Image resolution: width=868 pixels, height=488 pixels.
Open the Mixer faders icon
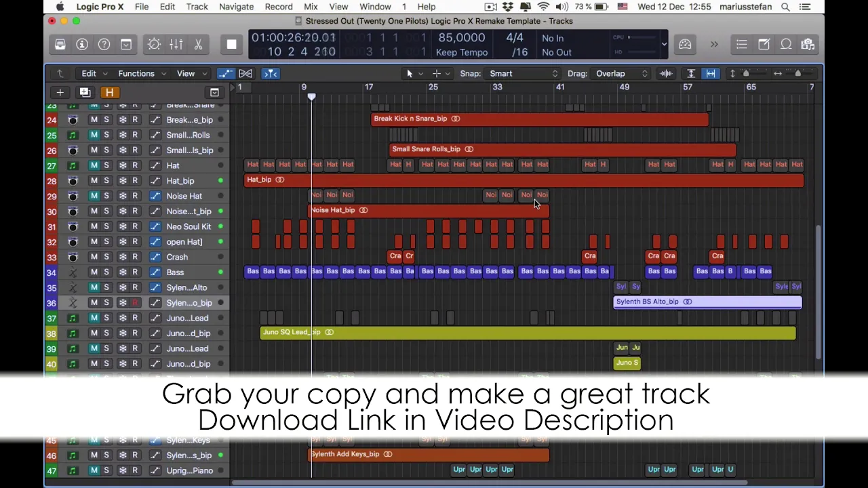[x=176, y=45]
